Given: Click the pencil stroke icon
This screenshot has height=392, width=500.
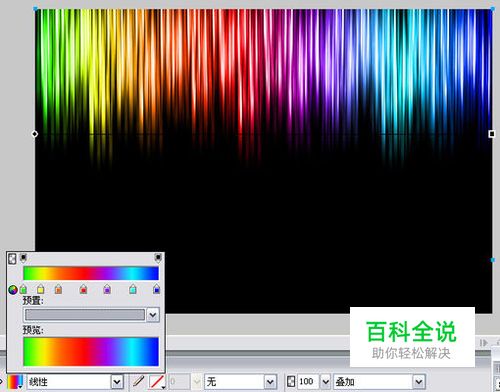Looking at the screenshot, I should [x=138, y=381].
